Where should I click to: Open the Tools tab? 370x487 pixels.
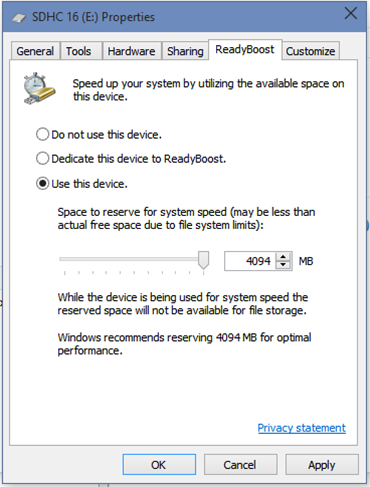click(x=78, y=51)
